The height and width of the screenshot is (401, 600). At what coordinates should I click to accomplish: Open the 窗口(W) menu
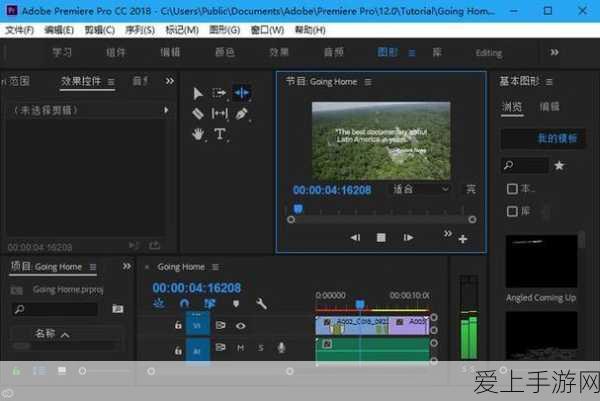pos(267,30)
